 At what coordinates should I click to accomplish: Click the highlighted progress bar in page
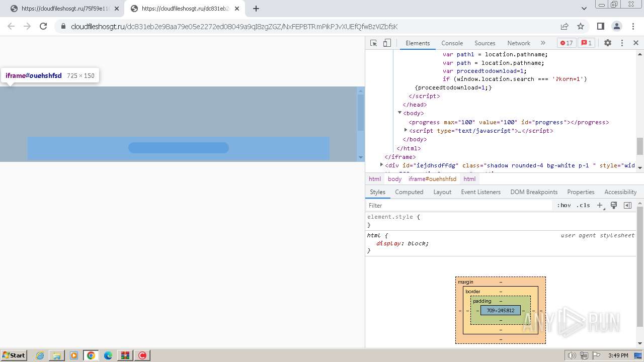pos(179,148)
